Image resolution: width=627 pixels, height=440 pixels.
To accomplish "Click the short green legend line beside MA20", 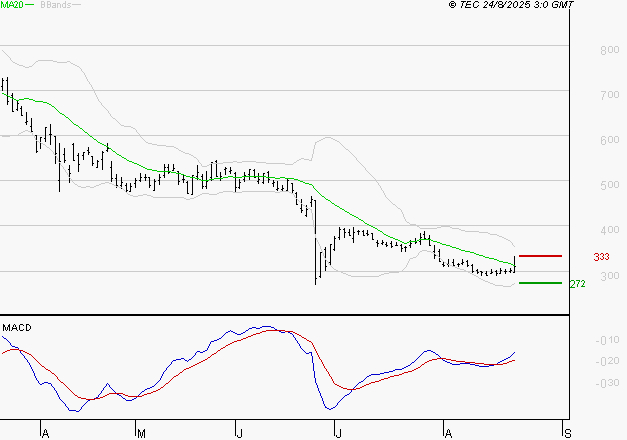I will pos(32,5).
